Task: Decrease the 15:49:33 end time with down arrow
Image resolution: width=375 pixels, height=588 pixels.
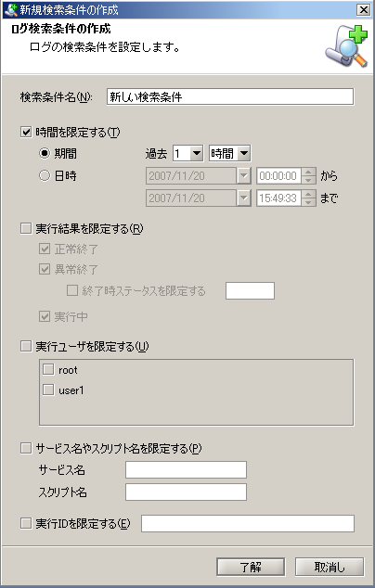Action: point(308,202)
